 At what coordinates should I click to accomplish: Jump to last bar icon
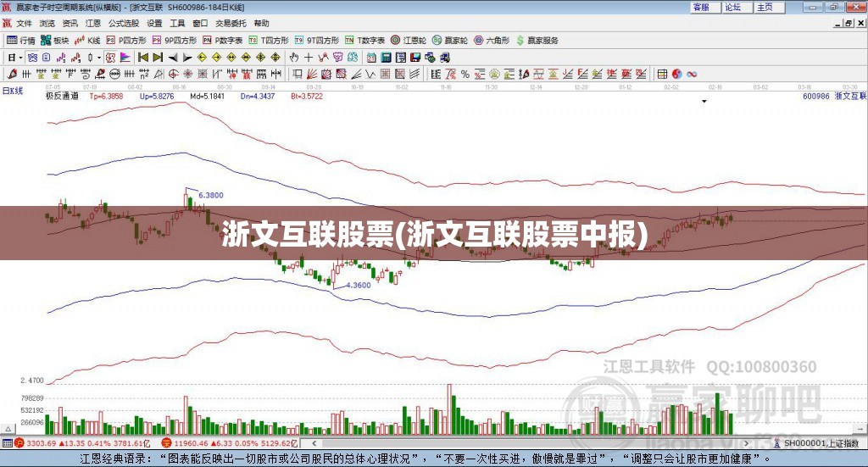point(158,58)
